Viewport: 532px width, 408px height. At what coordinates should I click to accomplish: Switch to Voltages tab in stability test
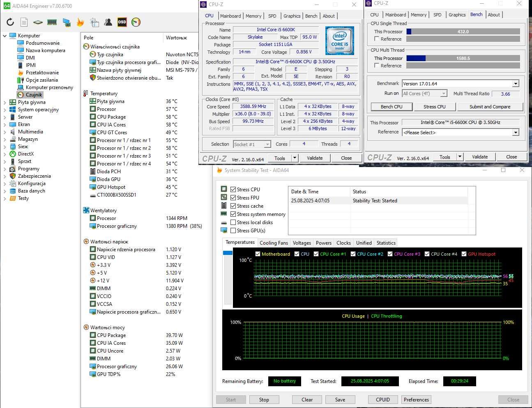point(302,243)
